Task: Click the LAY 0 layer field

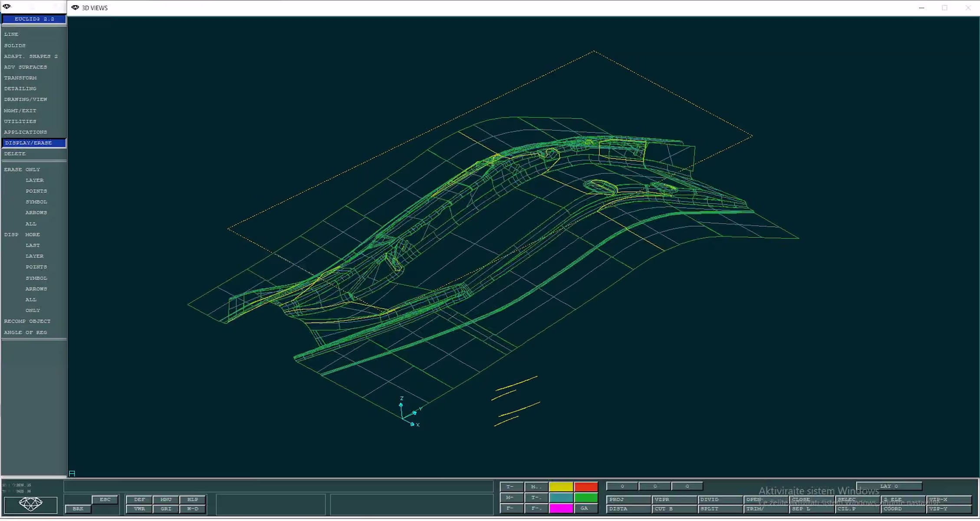Action: click(x=889, y=486)
